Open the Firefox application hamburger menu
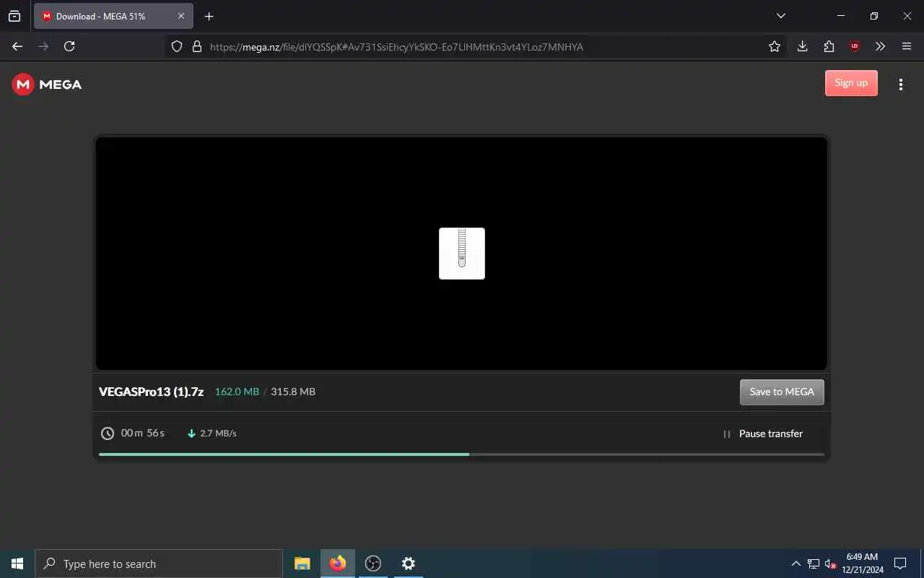924x578 pixels. pyautogui.click(x=907, y=46)
